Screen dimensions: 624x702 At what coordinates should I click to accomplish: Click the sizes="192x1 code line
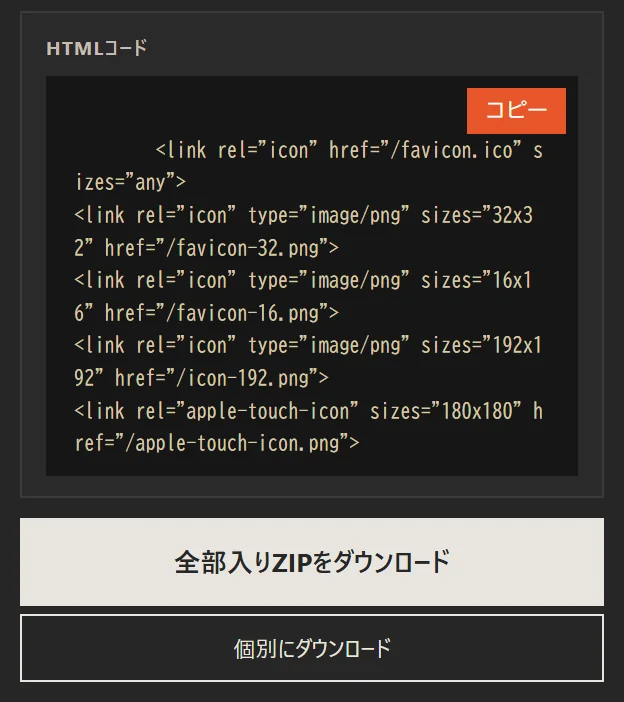[x=308, y=345]
